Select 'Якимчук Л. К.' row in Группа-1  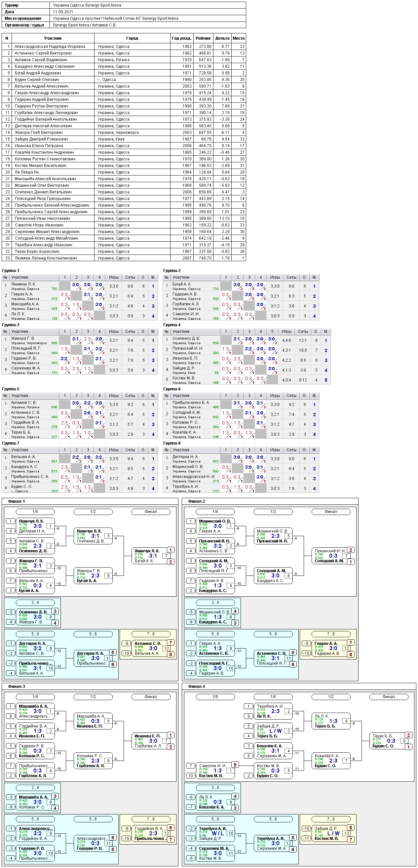(80, 286)
